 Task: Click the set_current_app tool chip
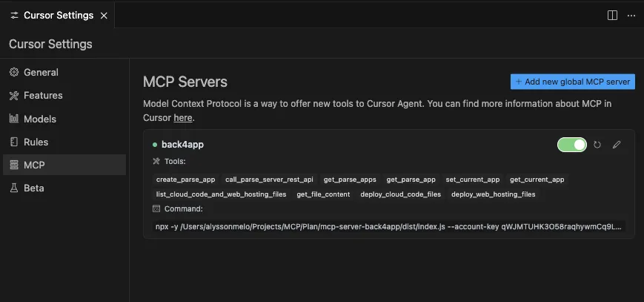[473, 180]
